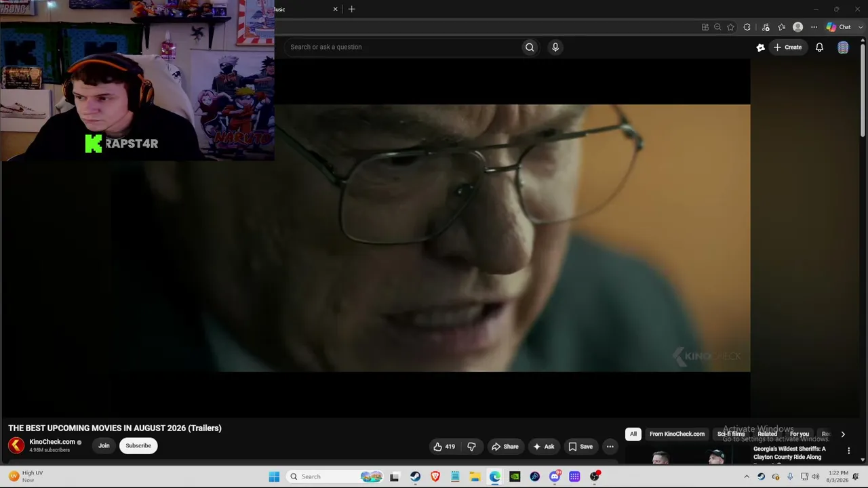Screen dimensions: 868x488
Task: Open volume control in the system tray
Action: coord(816,476)
